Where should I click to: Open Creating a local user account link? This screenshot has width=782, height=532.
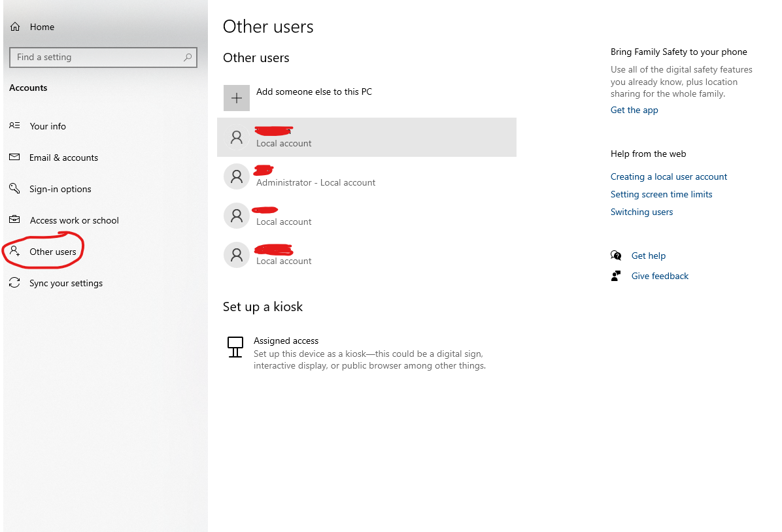668,176
